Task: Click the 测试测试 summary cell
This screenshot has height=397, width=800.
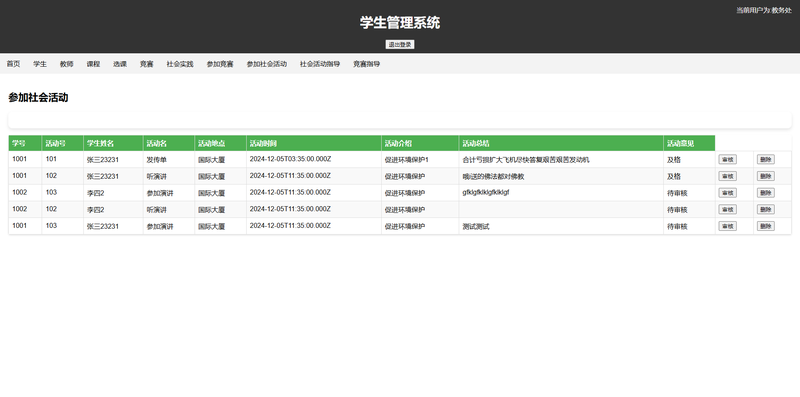Action: [561, 226]
